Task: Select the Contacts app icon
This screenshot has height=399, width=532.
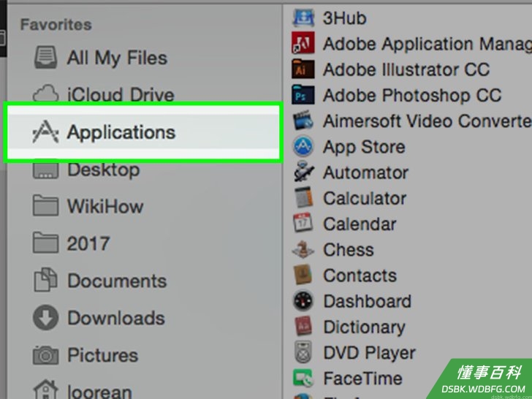Action: click(303, 275)
